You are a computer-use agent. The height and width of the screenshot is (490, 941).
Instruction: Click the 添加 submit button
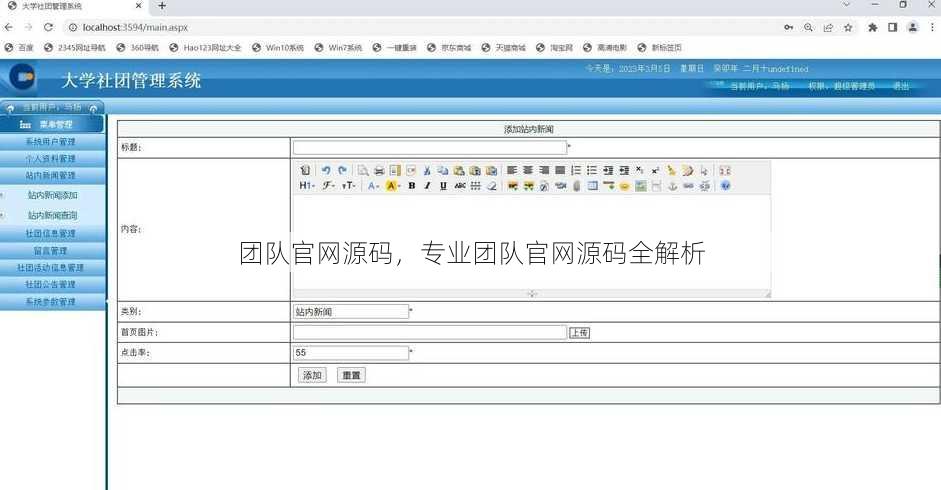pyautogui.click(x=312, y=375)
